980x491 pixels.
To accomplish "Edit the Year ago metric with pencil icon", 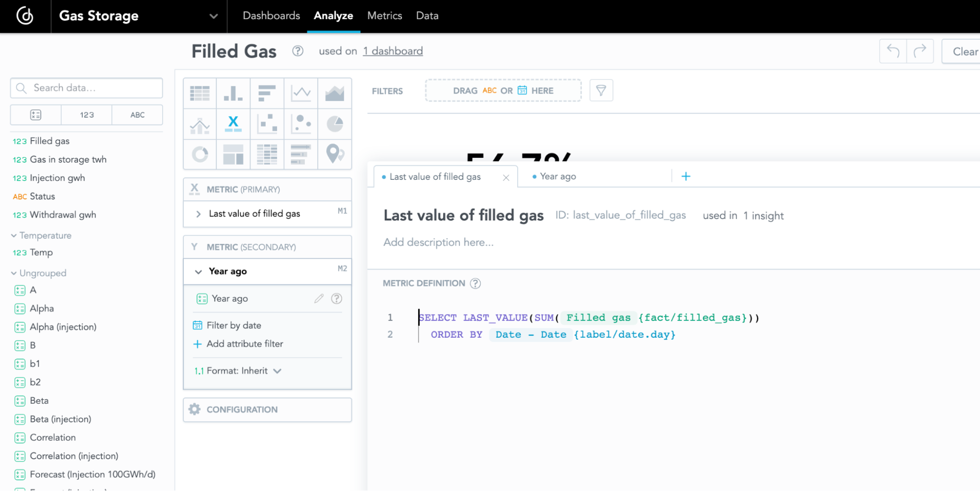I will 319,298.
